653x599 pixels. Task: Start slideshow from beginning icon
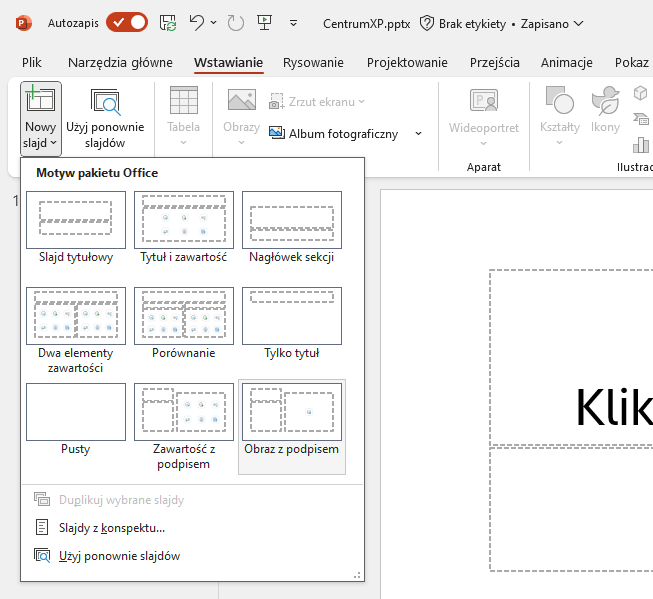264,22
